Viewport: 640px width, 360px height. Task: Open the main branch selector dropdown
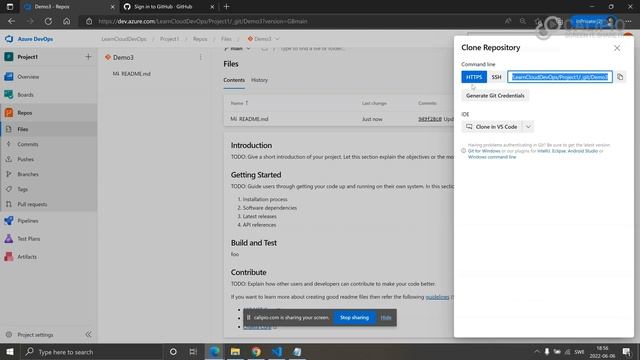pos(237,49)
